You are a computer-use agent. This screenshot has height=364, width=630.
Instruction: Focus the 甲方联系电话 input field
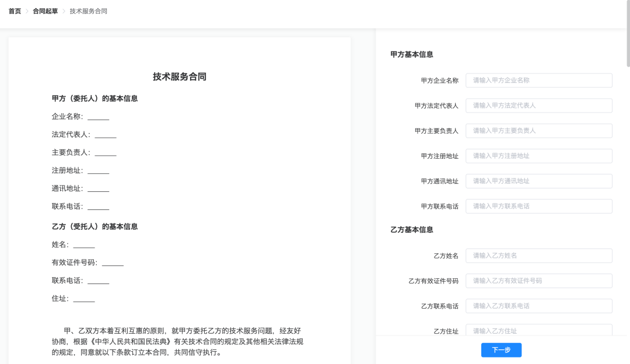pos(539,206)
